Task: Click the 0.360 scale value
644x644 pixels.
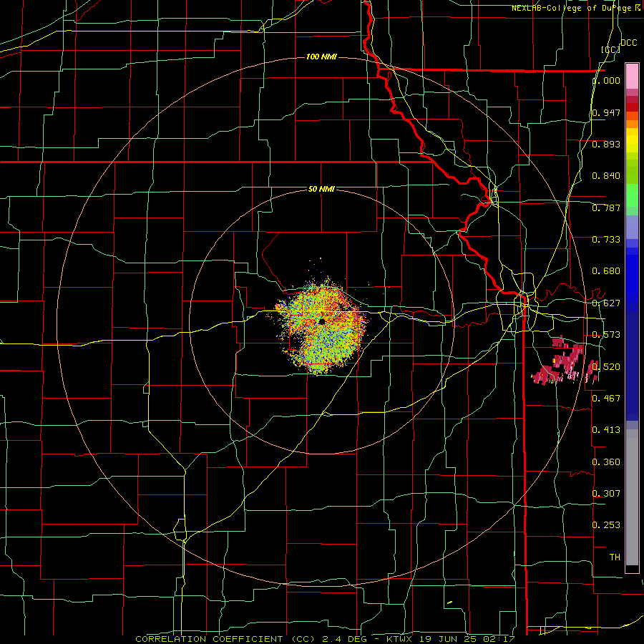Action: [x=606, y=462]
